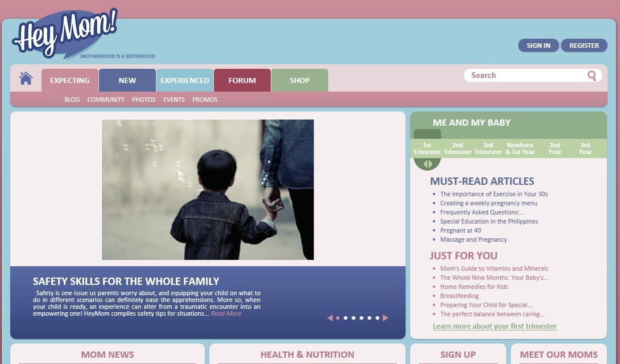Viewport: 620px width, 364px height.
Task: Click the Sign In button
Action: tap(539, 45)
